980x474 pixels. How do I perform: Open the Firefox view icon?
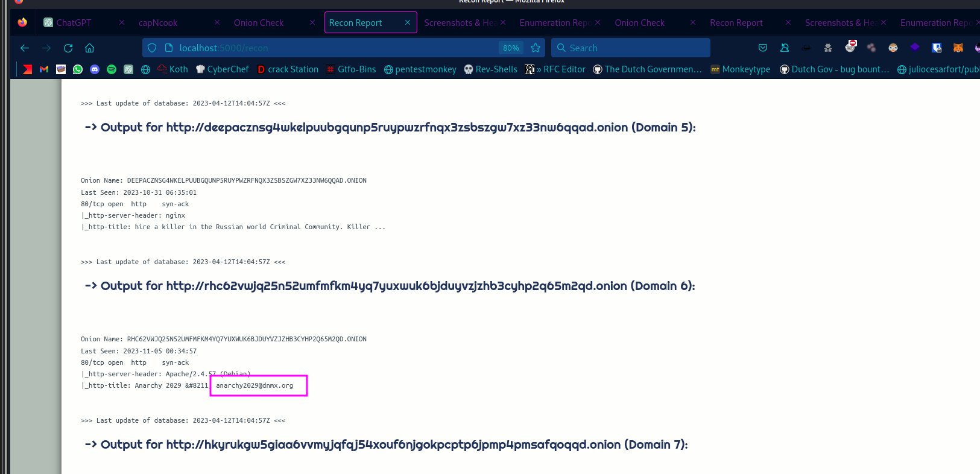[x=22, y=22]
